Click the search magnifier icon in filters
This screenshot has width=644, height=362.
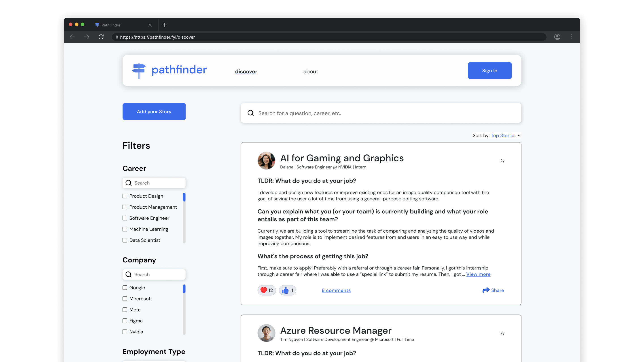pos(128,183)
